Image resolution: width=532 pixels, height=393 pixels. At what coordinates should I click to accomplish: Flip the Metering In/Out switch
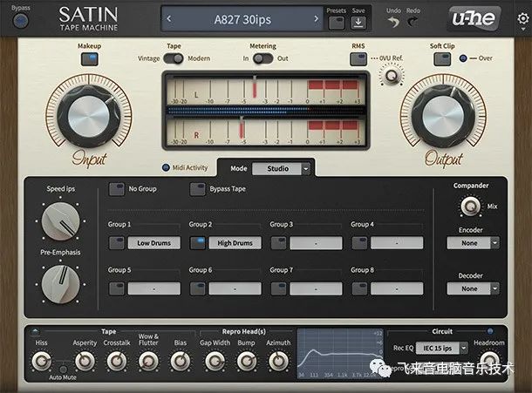[x=263, y=58]
